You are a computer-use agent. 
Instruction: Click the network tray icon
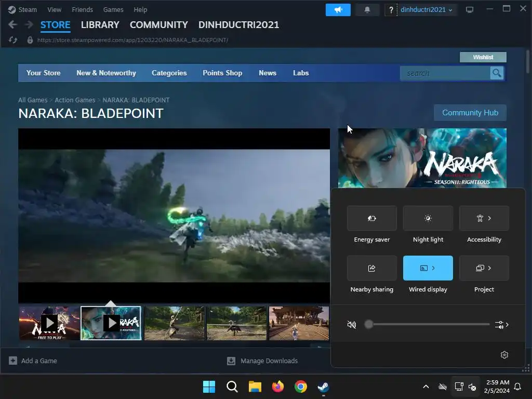[459, 387]
